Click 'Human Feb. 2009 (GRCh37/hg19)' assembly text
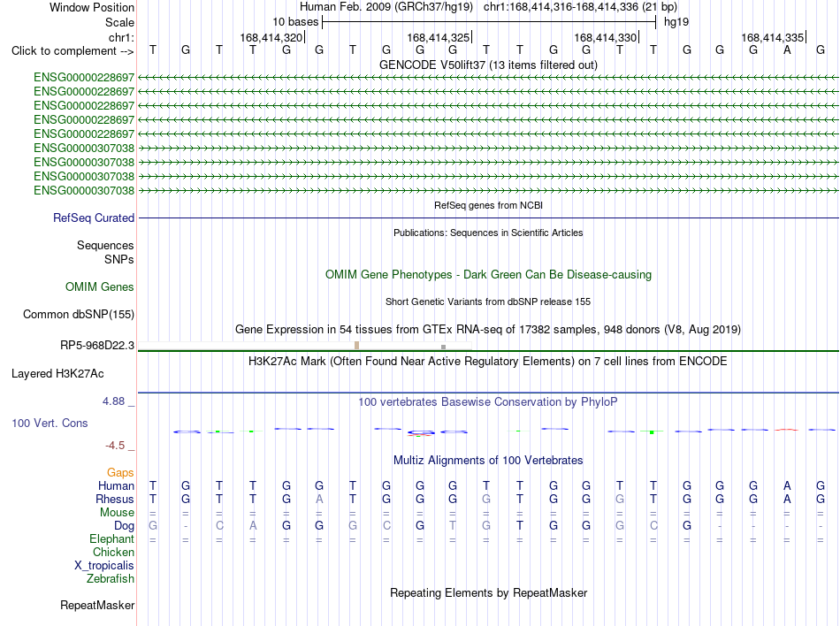 (386, 7)
